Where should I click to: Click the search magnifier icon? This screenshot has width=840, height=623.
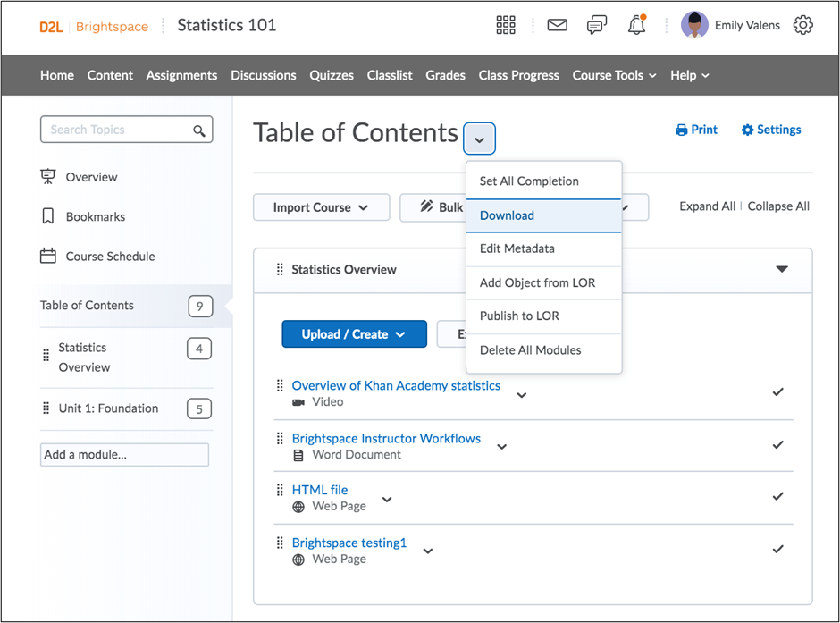[198, 130]
